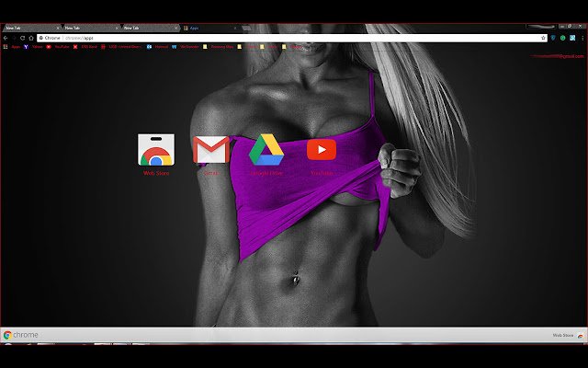588x368 pixels.
Task: Bookmark this page with the star
Action: point(543,38)
